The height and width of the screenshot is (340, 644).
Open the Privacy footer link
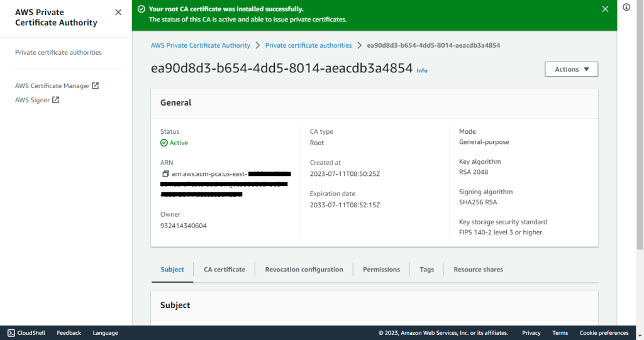coord(531,333)
